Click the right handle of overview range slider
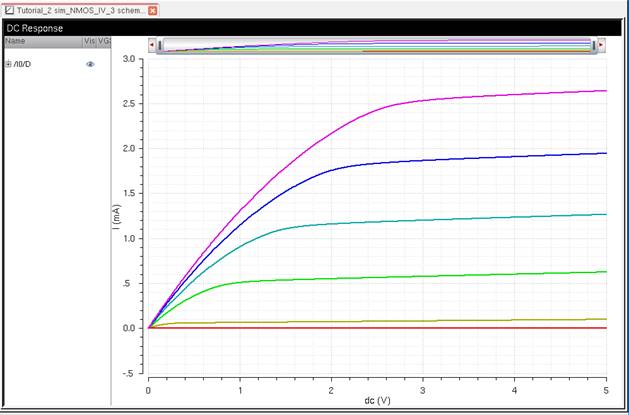This screenshot has height=415, width=629. pos(596,45)
